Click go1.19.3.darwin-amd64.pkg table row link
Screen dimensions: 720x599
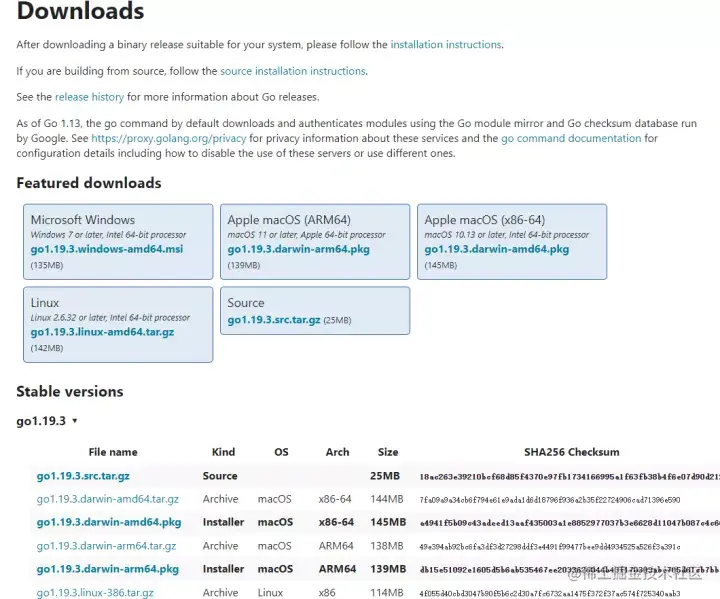click(x=109, y=522)
